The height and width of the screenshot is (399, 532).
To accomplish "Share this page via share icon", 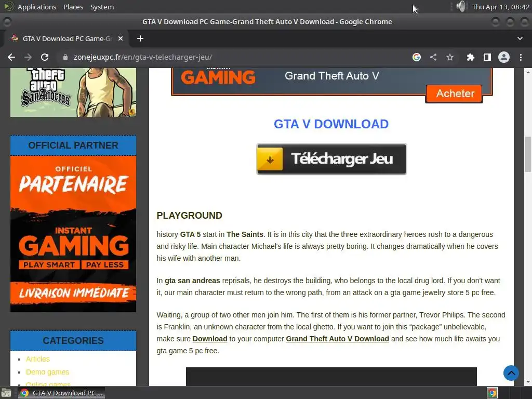I will tap(433, 57).
